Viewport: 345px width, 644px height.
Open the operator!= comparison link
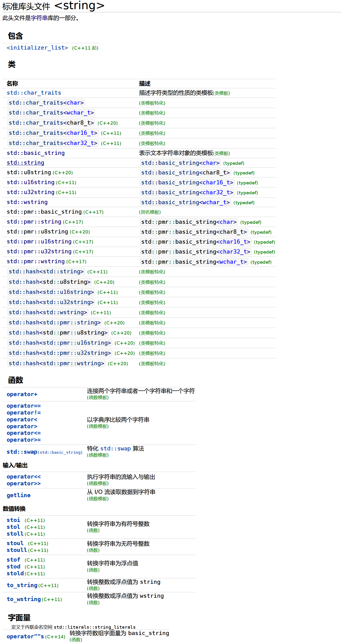tap(24, 413)
